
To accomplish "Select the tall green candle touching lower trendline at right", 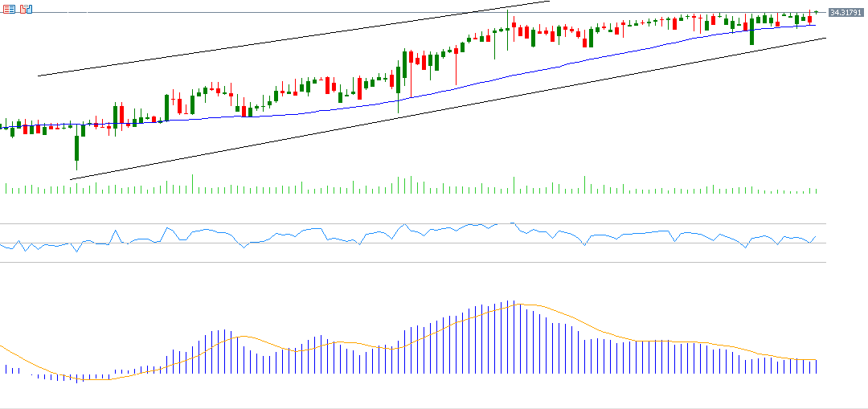I will [751, 33].
